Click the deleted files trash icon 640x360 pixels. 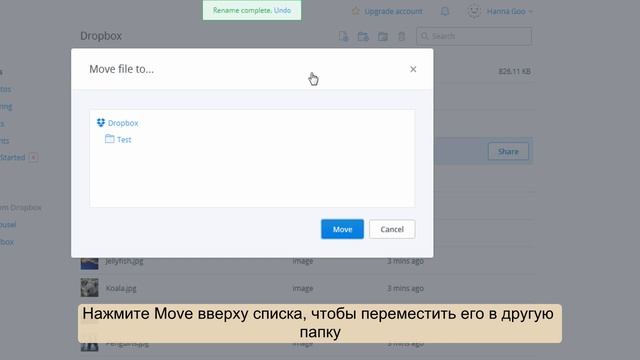tap(402, 36)
